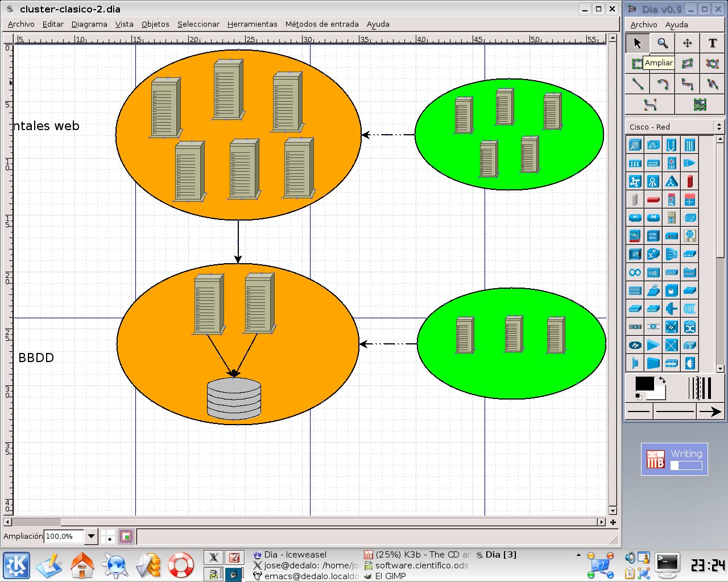Toggle snap-to-grid button in status bar

pos(109,537)
